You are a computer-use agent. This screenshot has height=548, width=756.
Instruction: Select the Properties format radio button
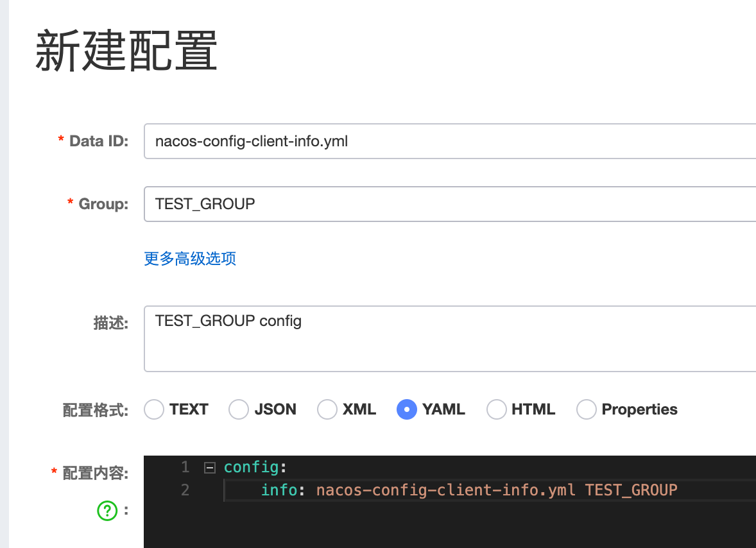point(587,409)
